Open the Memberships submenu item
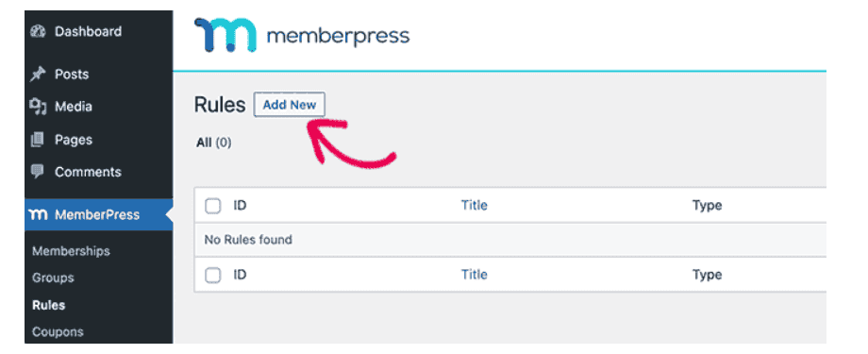 (72, 251)
